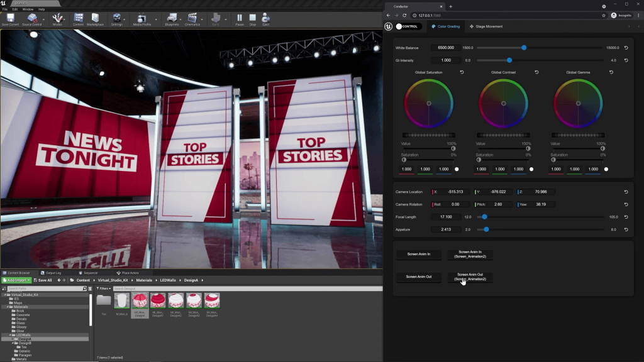This screenshot has height=362, width=644.
Task: Switch to the Stage Movement tab
Action: 489,26
